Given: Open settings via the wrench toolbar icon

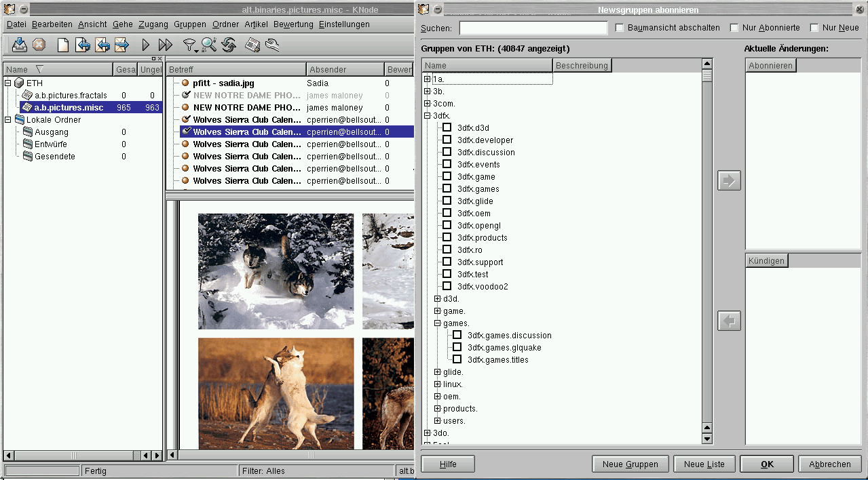Looking at the screenshot, I should point(272,45).
